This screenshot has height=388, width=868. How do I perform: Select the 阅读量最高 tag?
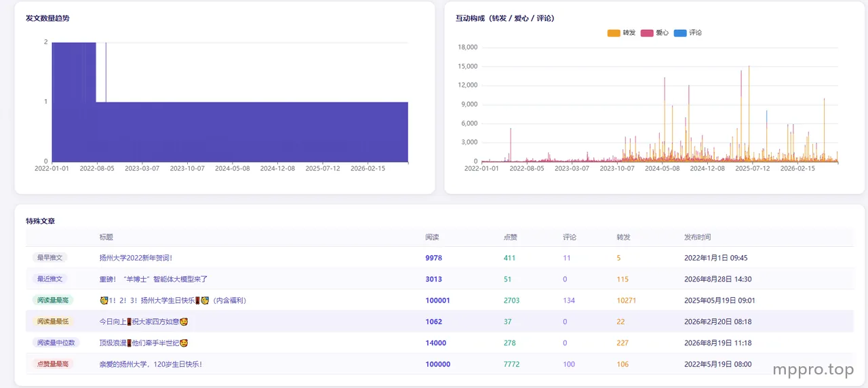pyautogui.click(x=53, y=300)
